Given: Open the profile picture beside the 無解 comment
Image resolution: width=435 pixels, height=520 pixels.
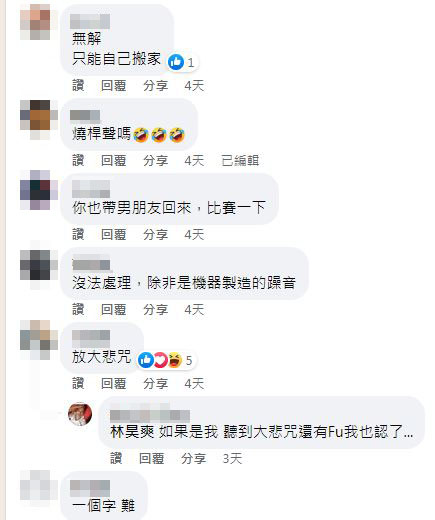Looking at the screenshot, I should [35, 22].
